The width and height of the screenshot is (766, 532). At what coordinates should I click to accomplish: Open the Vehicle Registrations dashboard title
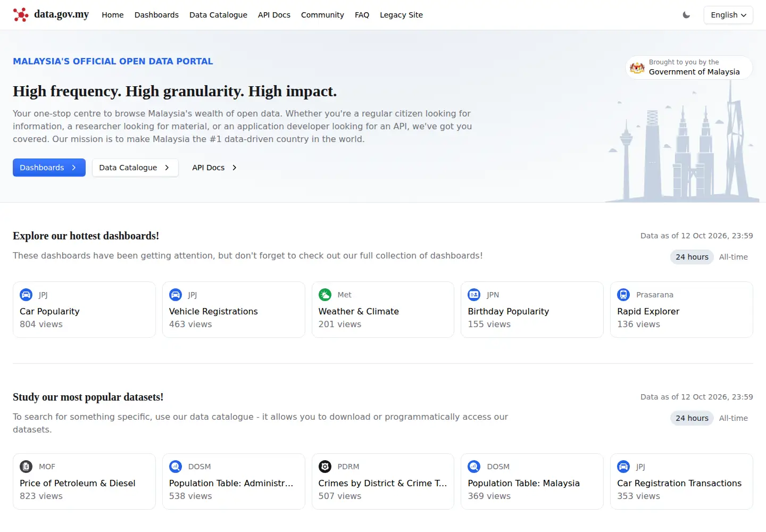(213, 311)
